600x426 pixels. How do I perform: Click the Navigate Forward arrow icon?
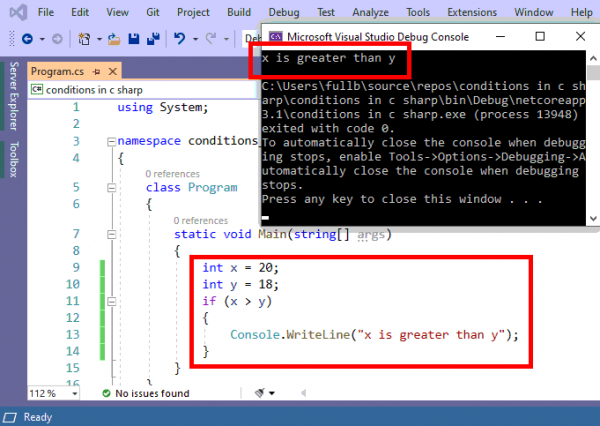click(55, 39)
